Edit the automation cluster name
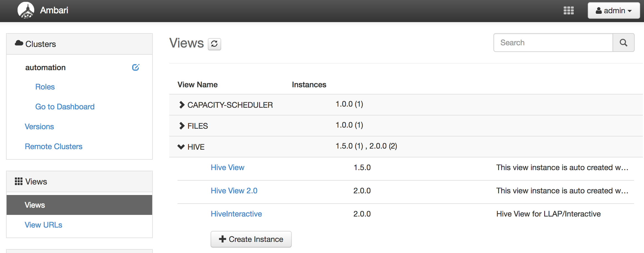This screenshot has width=644, height=253. [136, 67]
